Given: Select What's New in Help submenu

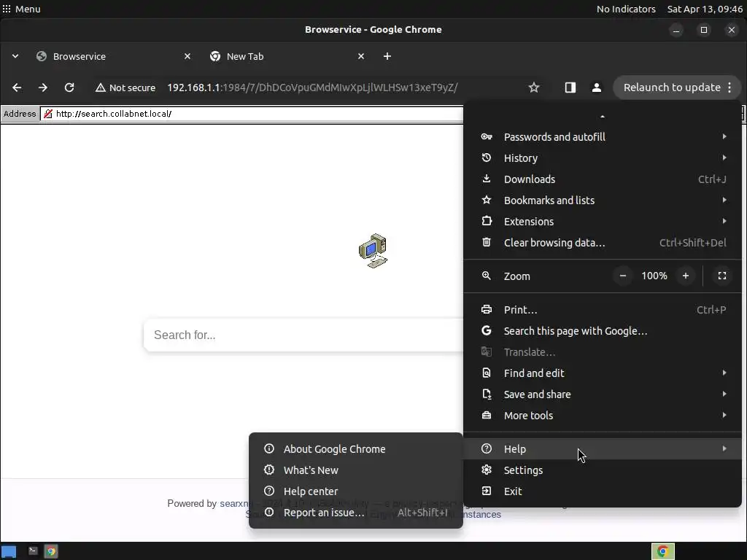Looking at the screenshot, I should pyautogui.click(x=356, y=470).
